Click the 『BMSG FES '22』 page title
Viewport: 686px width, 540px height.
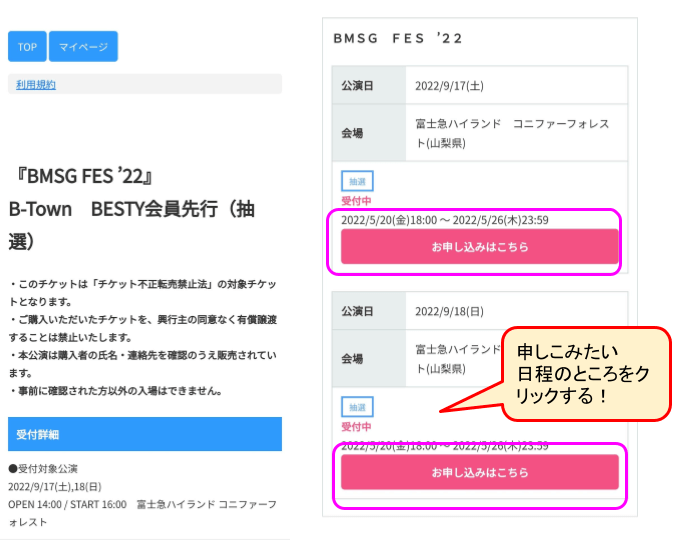[x=83, y=176]
